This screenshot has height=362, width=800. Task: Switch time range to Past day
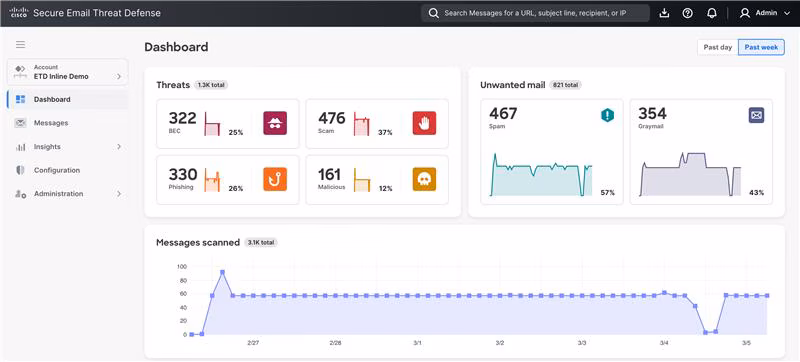718,47
